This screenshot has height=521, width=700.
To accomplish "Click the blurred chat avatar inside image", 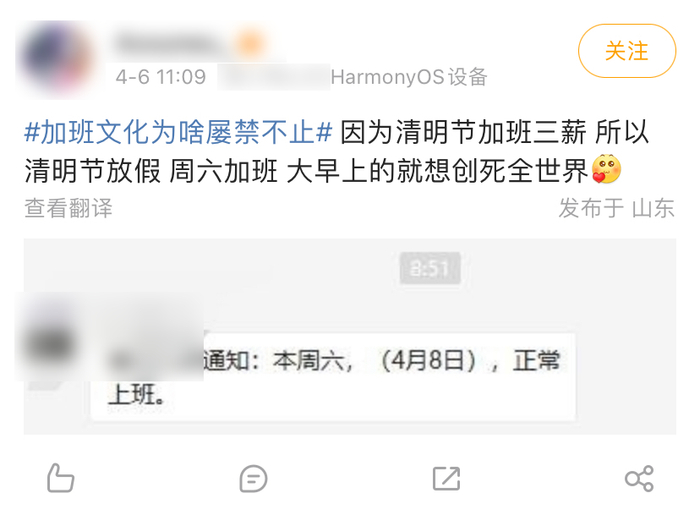I will tap(49, 342).
